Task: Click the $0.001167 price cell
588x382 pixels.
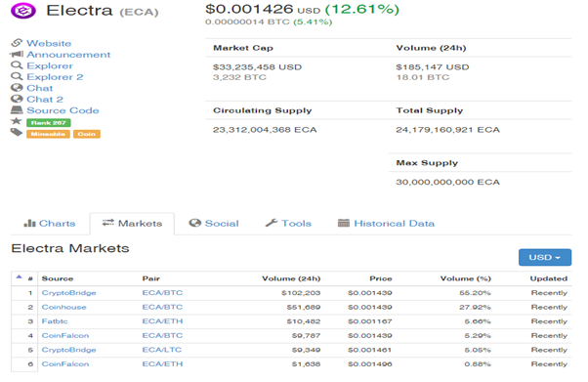Action: 370,321
